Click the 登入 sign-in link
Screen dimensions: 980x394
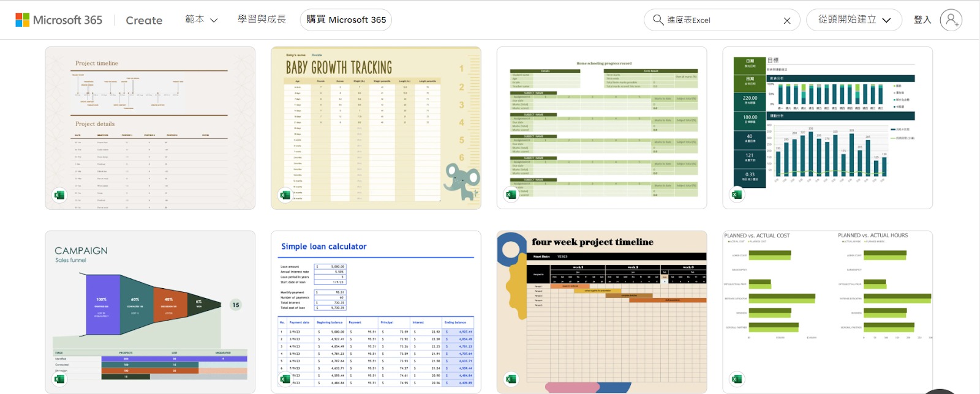pyautogui.click(x=922, y=20)
